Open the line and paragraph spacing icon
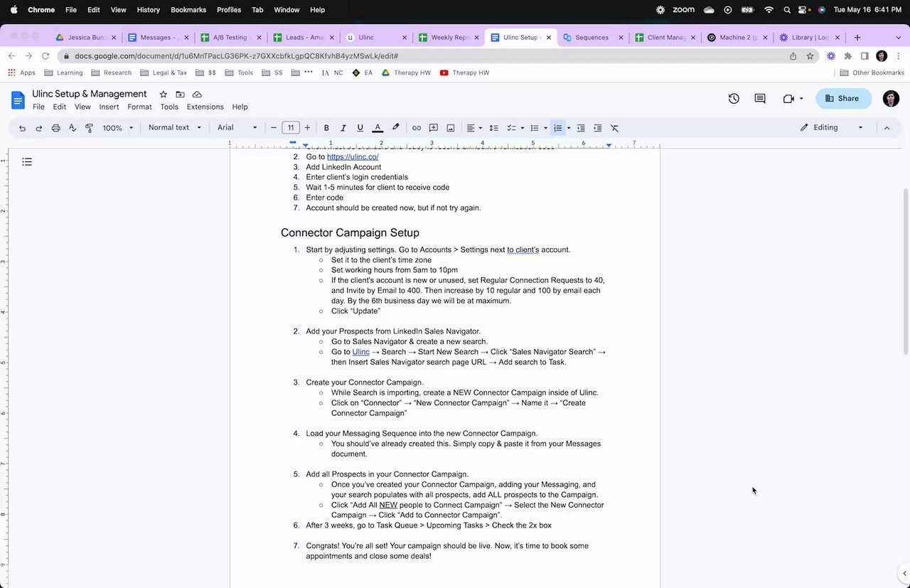This screenshot has height=588, width=910. 494,128
